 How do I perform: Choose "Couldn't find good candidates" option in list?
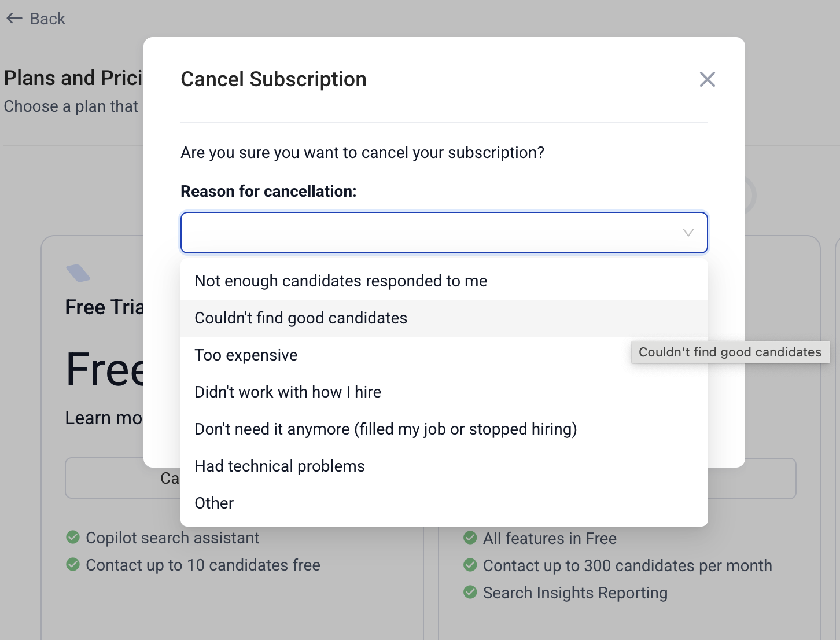point(301,318)
